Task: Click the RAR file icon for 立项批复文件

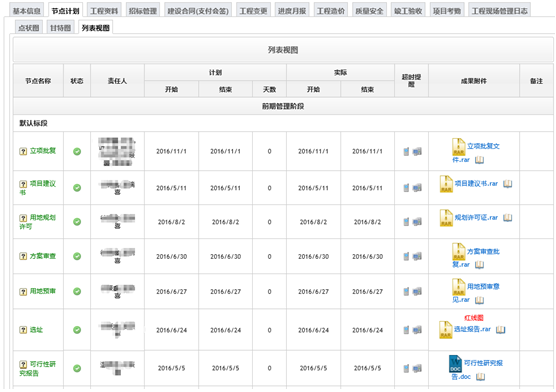Action: pyautogui.click(x=458, y=147)
